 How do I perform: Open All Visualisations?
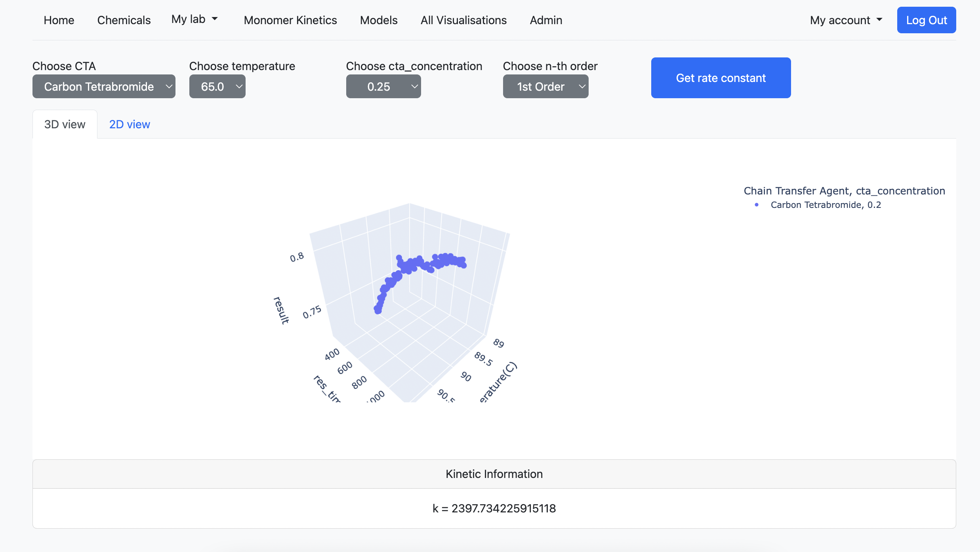[463, 20]
